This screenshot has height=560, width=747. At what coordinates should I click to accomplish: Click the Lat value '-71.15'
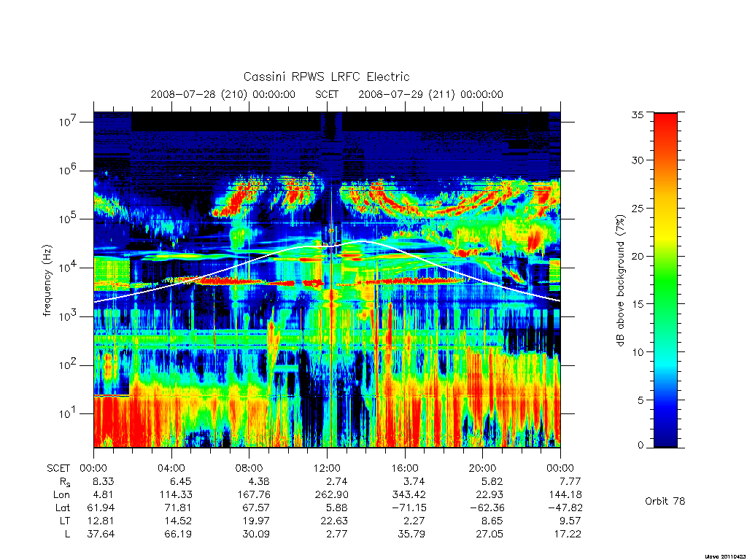(409, 507)
